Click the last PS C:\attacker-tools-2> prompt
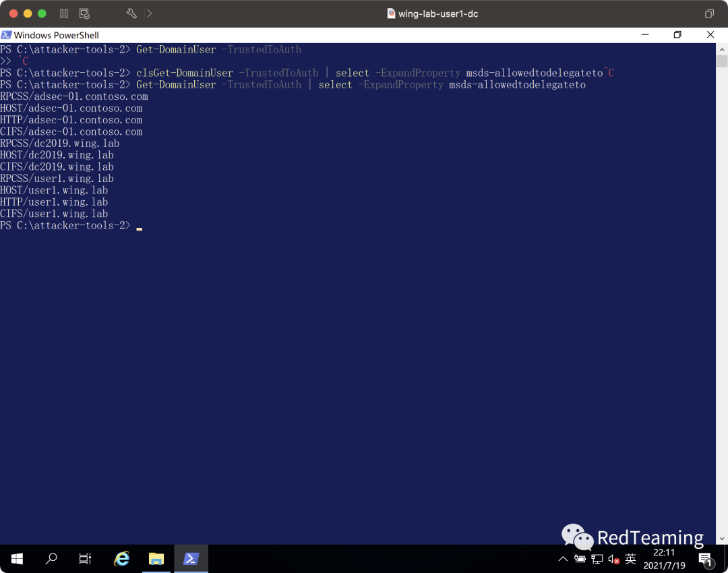The height and width of the screenshot is (573, 728). pyautogui.click(x=65, y=226)
